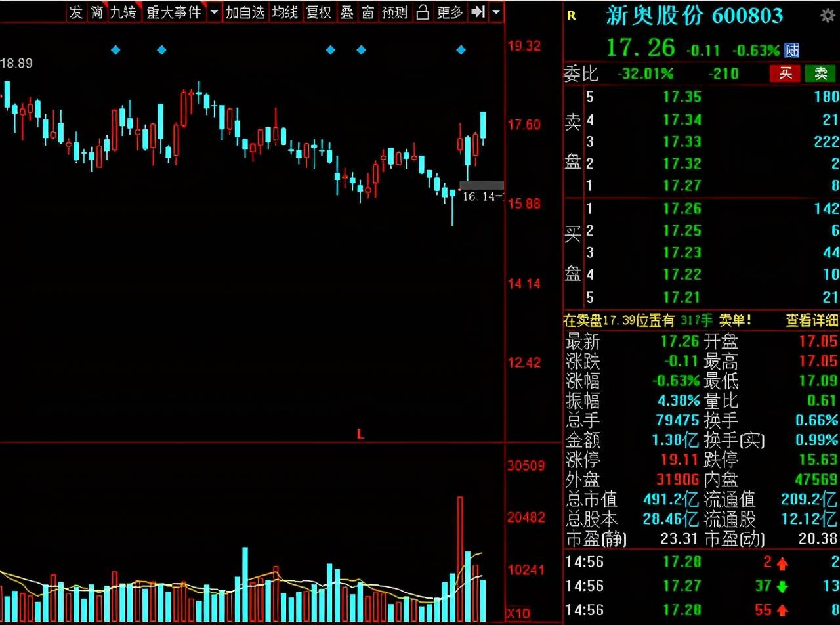The width and height of the screenshot is (840, 625).
Task: Click 涨停 limit-up price 19.11
Action: [679, 460]
